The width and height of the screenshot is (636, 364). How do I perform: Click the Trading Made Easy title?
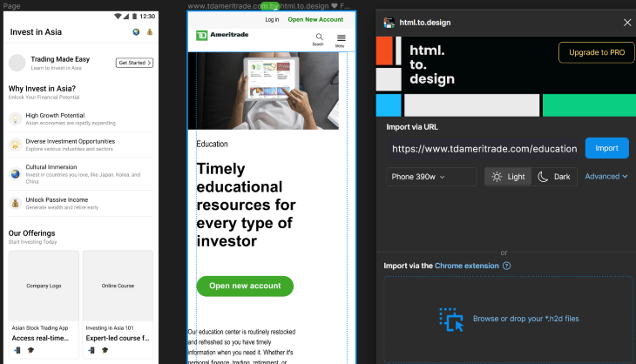tap(60, 59)
